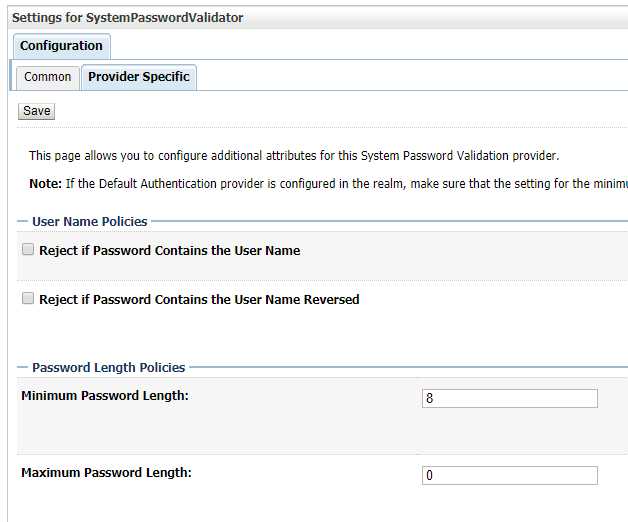The width and height of the screenshot is (628, 522).
Task: Select the Provider Specific tab
Action: [138, 77]
